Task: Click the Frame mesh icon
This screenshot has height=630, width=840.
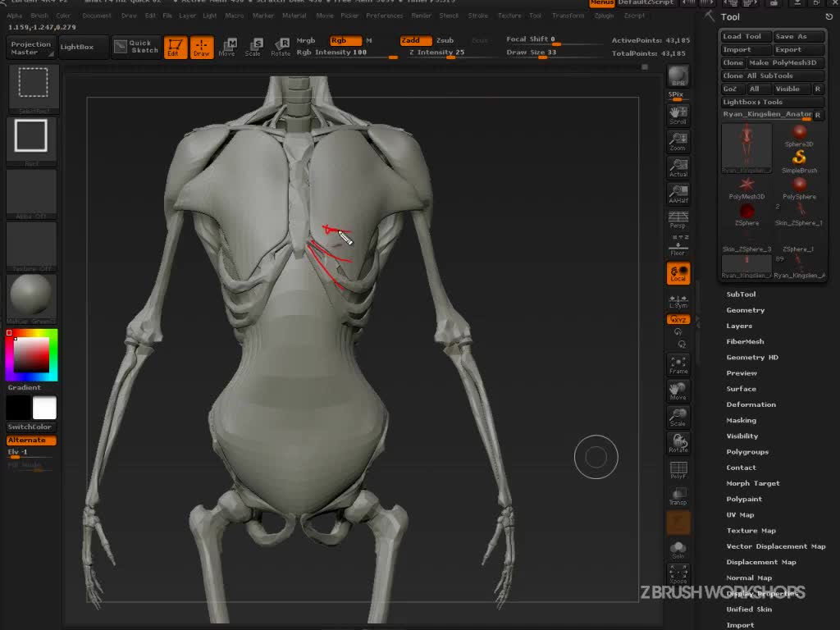Action: [678, 365]
